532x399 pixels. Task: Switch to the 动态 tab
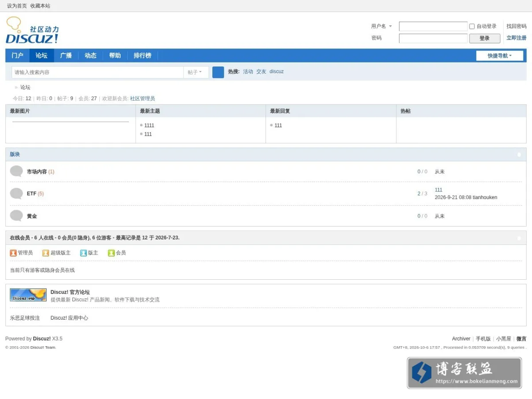(90, 55)
